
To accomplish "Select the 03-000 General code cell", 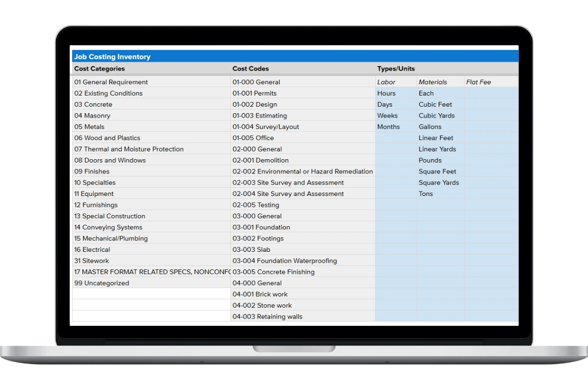I will click(303, 216).
